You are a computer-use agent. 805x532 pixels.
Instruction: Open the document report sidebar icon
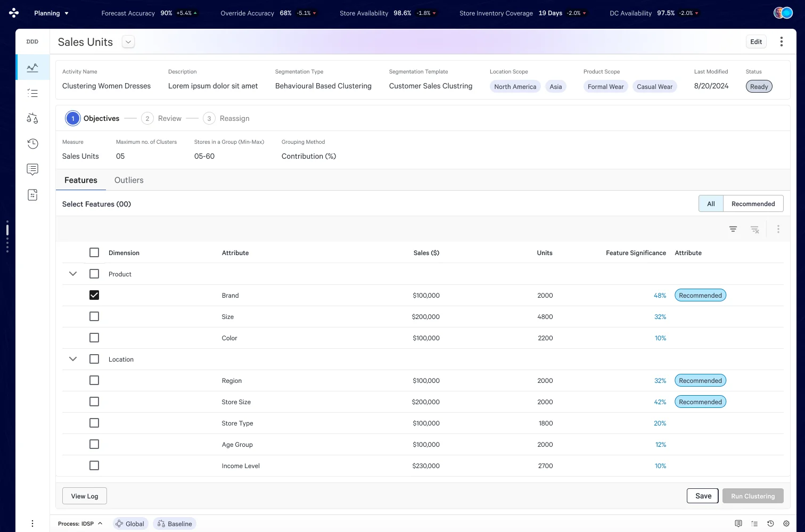coord(32,195)
